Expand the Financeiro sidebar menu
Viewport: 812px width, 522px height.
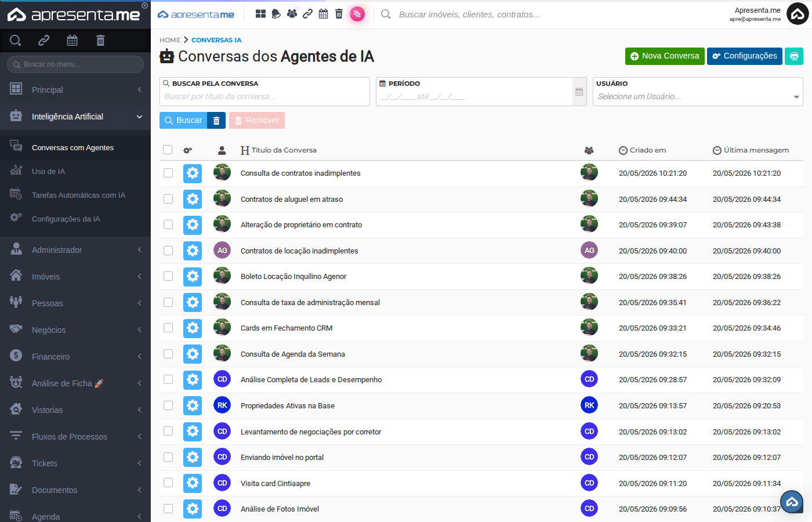pos(75,357)
